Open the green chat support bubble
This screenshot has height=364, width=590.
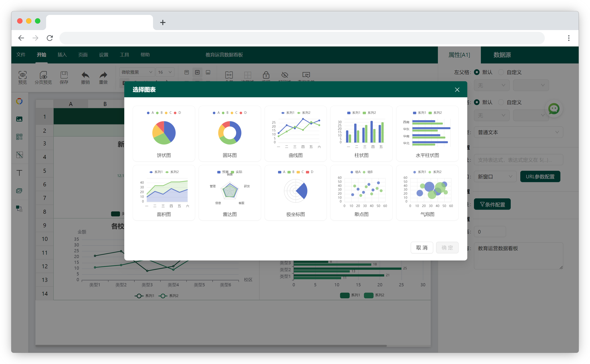click(x=554, y=109)
